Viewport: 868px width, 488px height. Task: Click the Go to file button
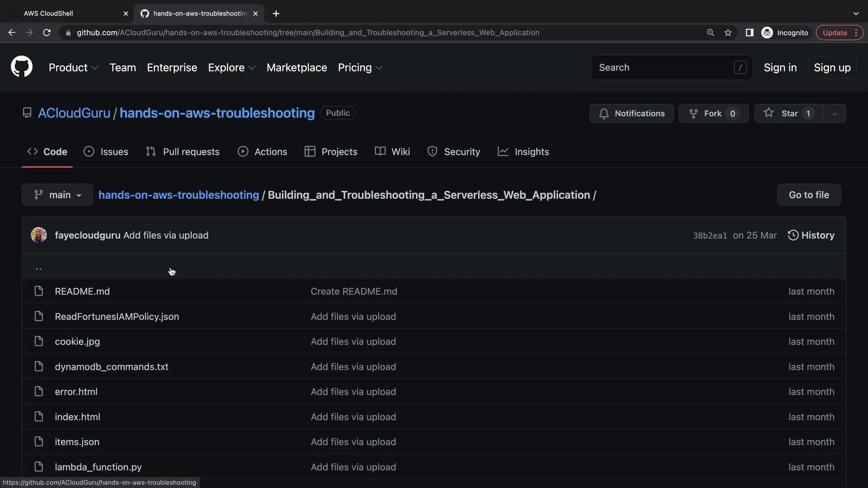[808, 195]
